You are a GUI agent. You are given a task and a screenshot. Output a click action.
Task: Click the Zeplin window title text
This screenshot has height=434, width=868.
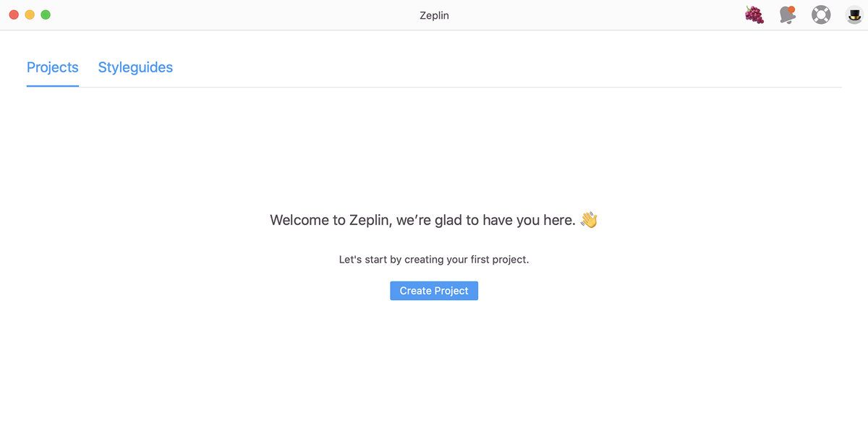coord(434,15)
